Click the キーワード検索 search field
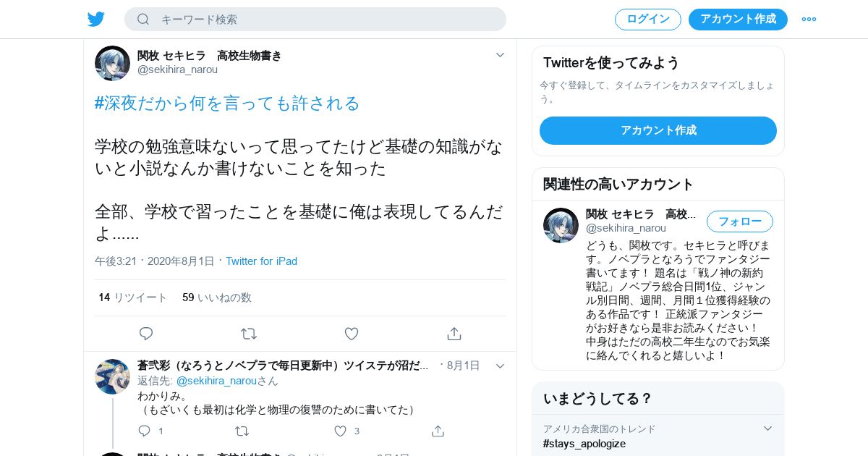Viewport: 868px width, 456px height. [315, 20]
